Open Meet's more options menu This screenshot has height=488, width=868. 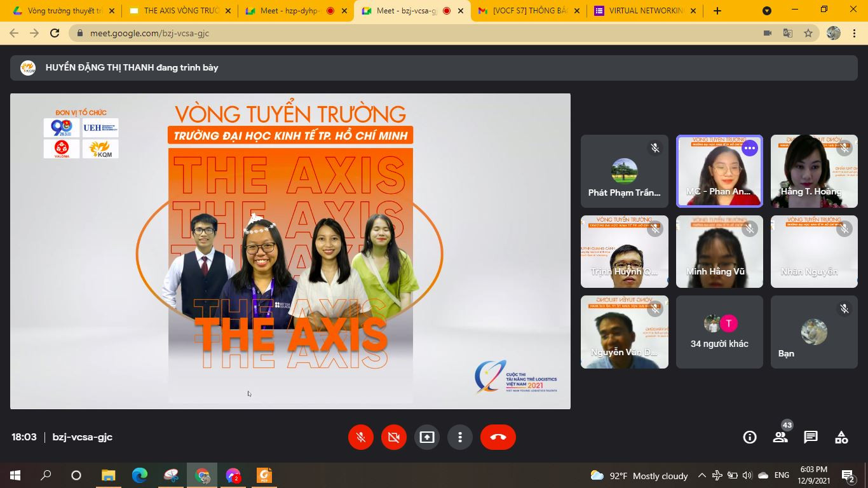(460, 437)
